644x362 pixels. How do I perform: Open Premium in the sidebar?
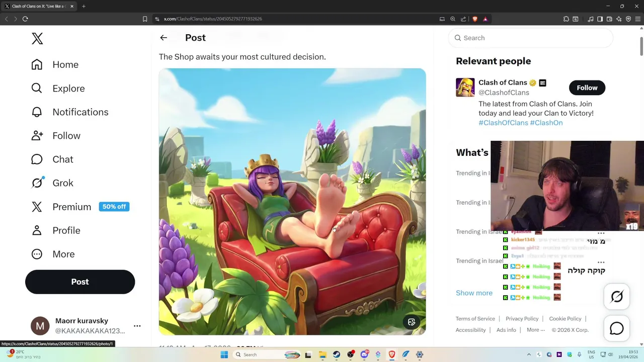(61, 207)
